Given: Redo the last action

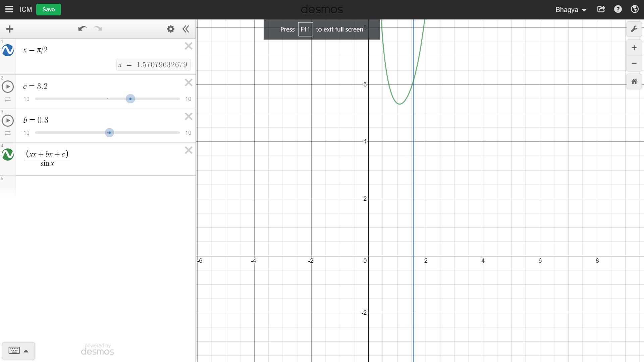Looking at the screenshot, I should (x=98, y=29).
